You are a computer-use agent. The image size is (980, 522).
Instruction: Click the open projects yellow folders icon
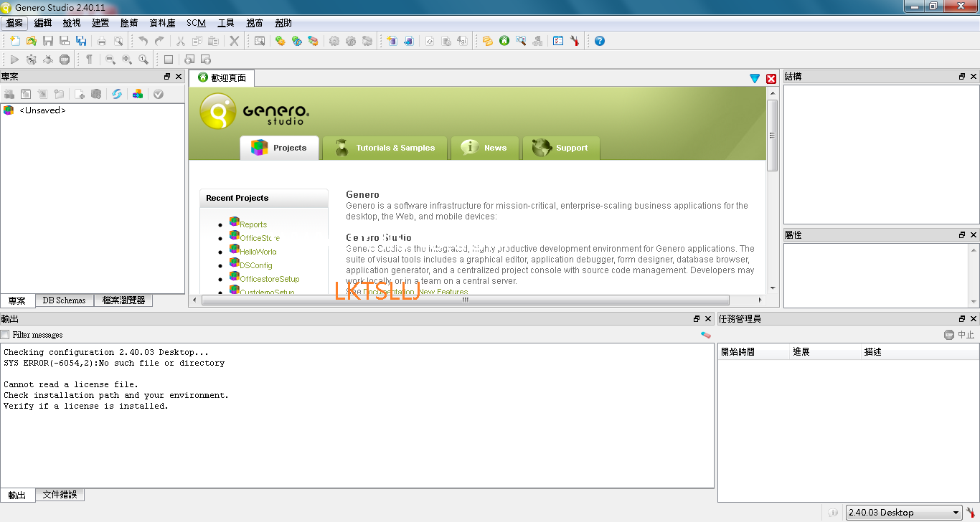click(x=488, y=41)
